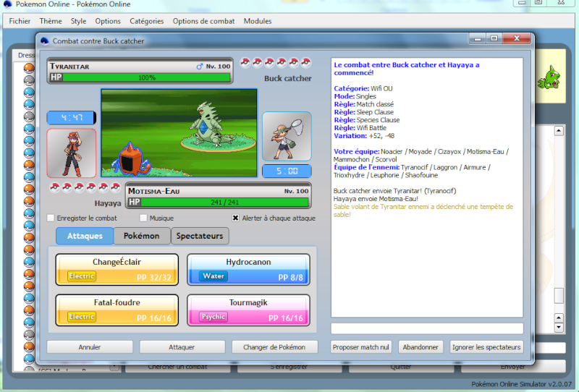
Task: Click Buck catcher's 5:00 battle timer
Action: point(287,171)
